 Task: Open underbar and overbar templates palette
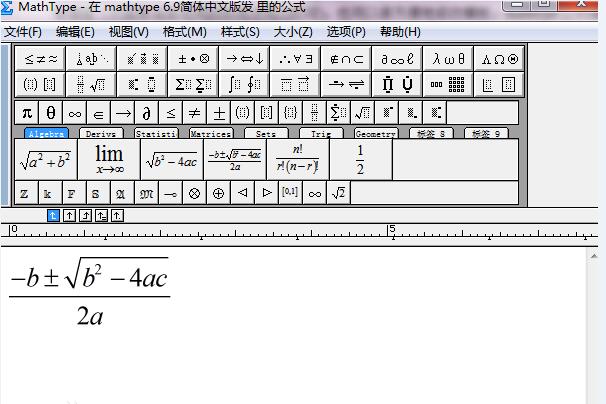[x=295, y=84]
